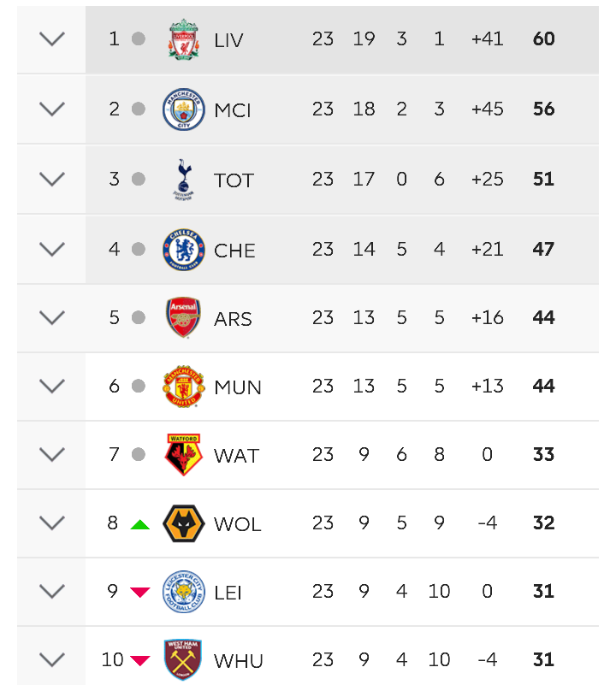This screenshot has height=685, width=616.
Task: Expand the Watford row details
Action: pos(52,454)
